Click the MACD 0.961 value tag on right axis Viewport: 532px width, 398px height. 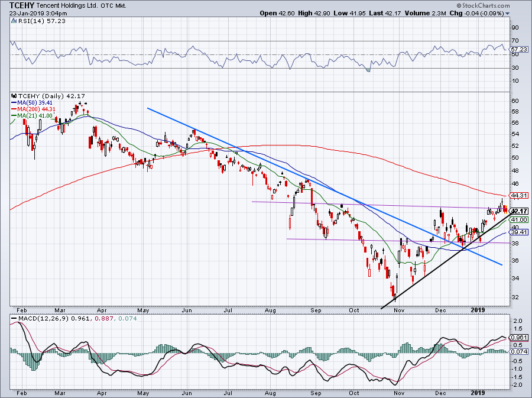click(x=519, y=338)
